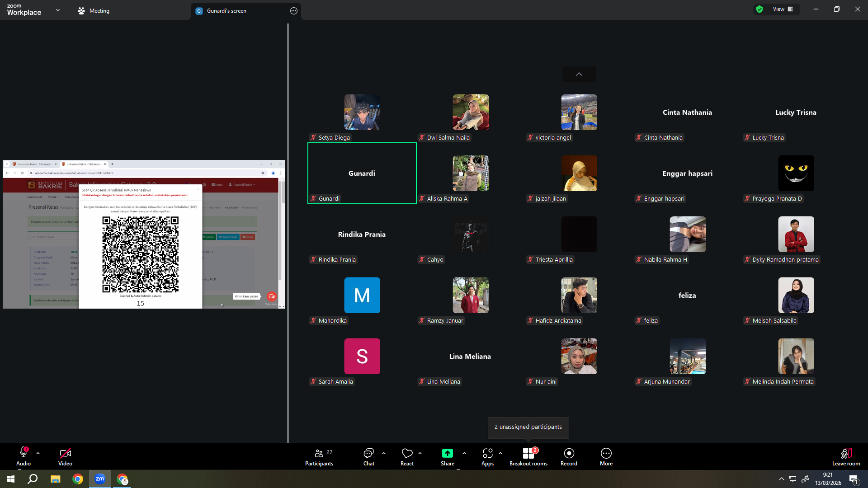This screenshot has width=868, height=488.
Task: Open Windows Start menu
Action: coord(11,479)
